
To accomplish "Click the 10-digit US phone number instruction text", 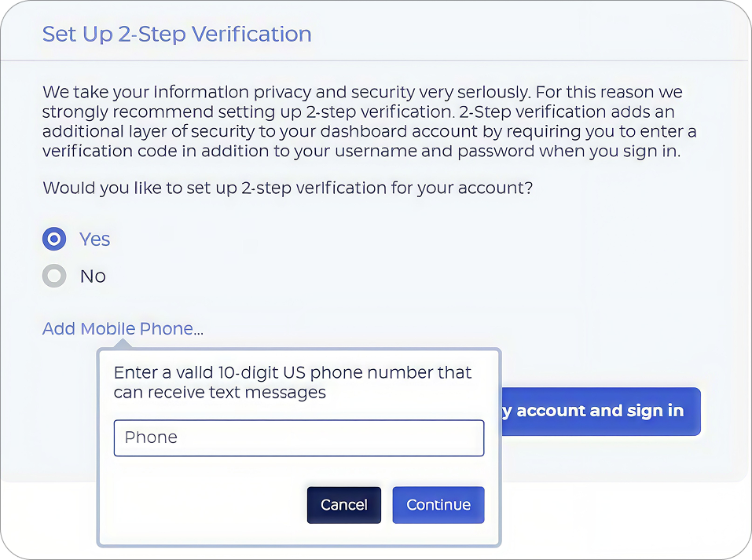I will tap(292, 382).
